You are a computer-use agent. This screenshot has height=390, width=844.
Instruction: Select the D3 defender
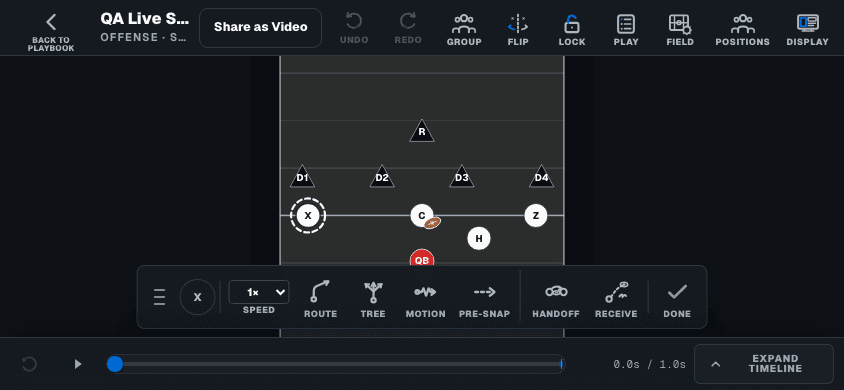(x=462, y=177)
